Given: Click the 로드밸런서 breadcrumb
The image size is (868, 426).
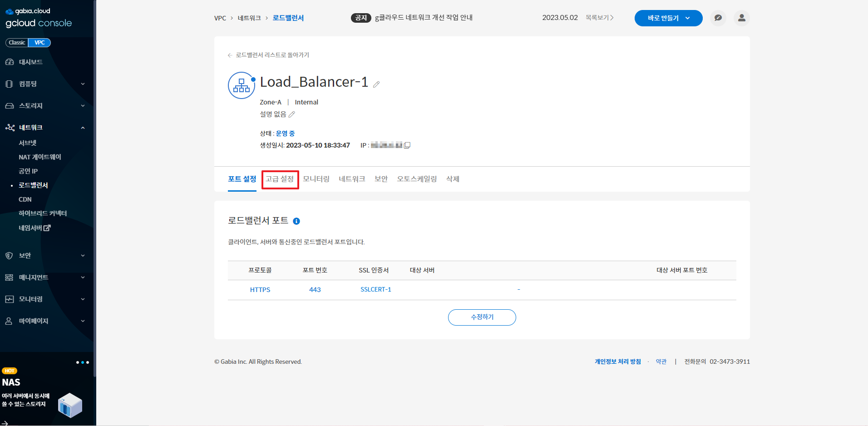Looking at the screenshot, I should coord(288,18).
